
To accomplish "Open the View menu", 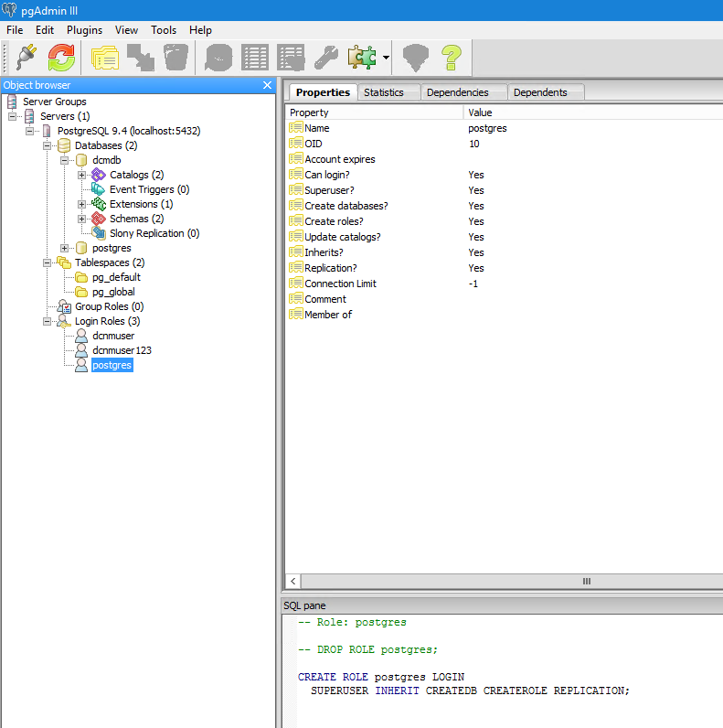I will (x=126, y=30).
